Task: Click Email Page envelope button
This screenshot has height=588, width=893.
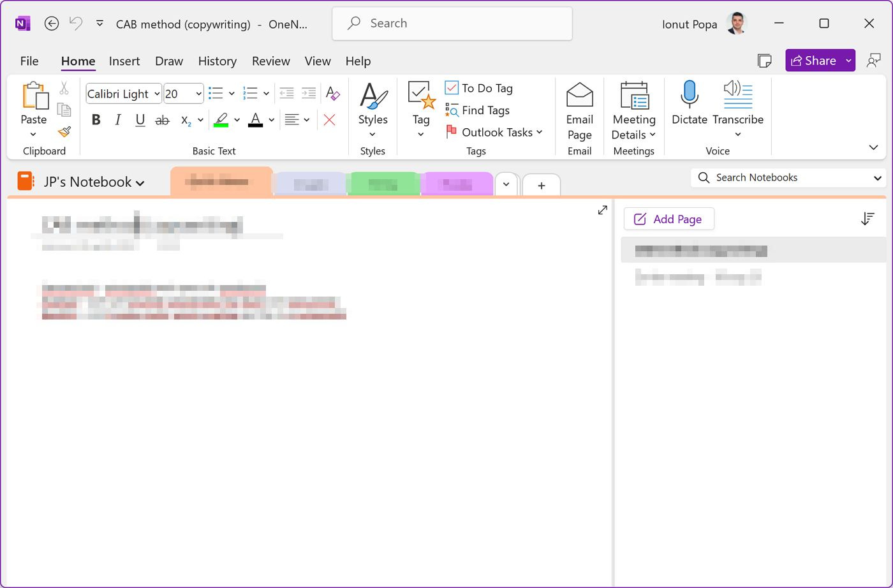Action: pyautogui.click(x=580, y=111)
